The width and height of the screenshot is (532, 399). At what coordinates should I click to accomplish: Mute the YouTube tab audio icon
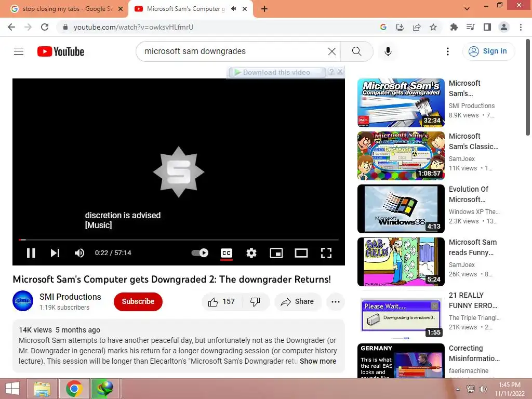pos(233,9)
